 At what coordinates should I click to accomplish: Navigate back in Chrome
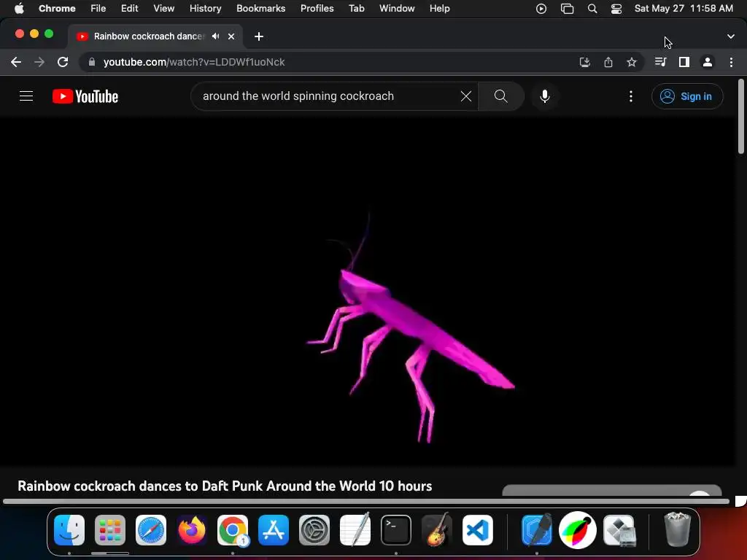16,62
